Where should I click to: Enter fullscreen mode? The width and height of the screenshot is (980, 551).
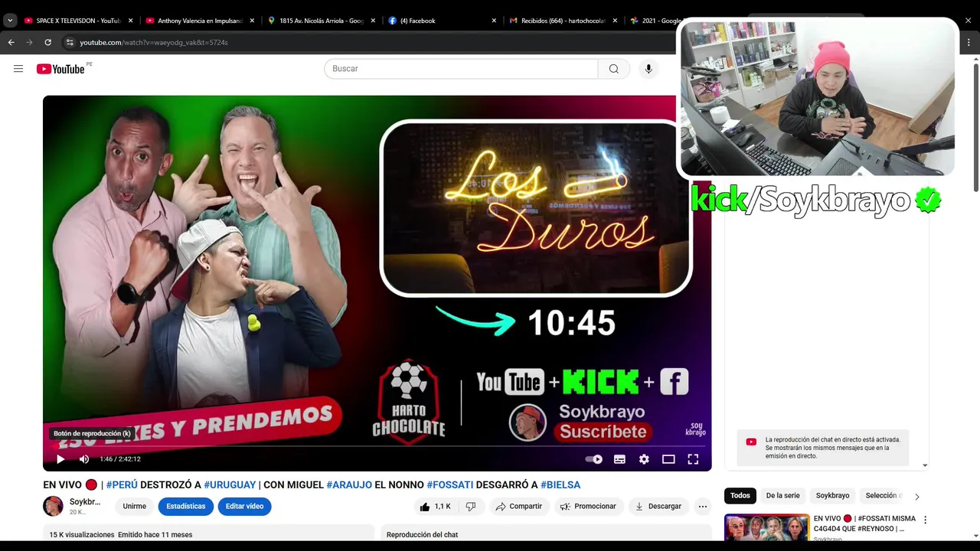click(693, 459)
